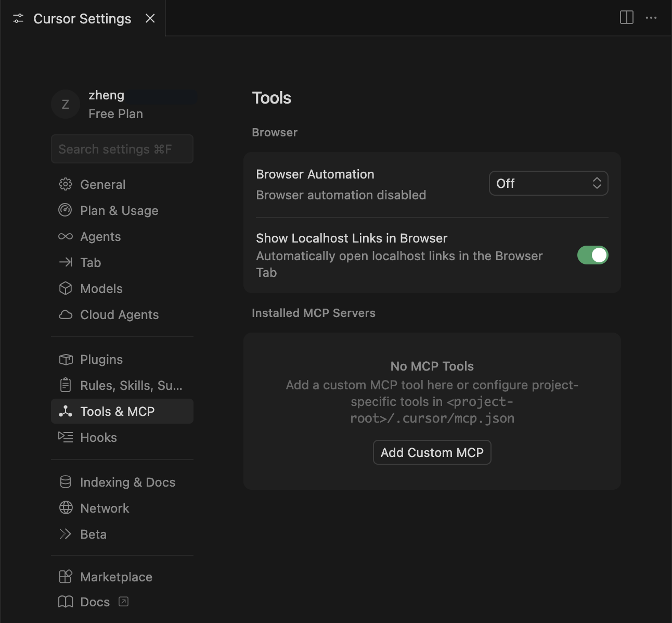This screenshot has width=672, height=623.
Task: Open the Beta settings section
Action: [x=93, y=534]
